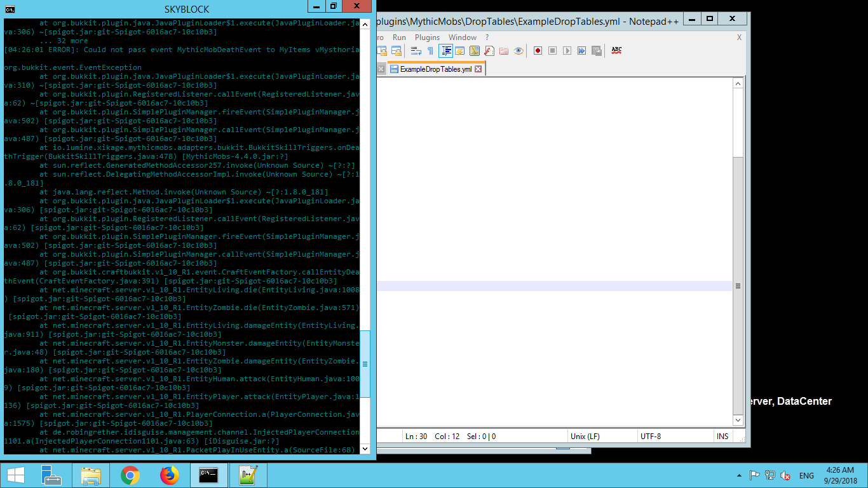The image size is (868, 488).
Task: Toggle the monitoring eye icon
Action: [519, 51]
